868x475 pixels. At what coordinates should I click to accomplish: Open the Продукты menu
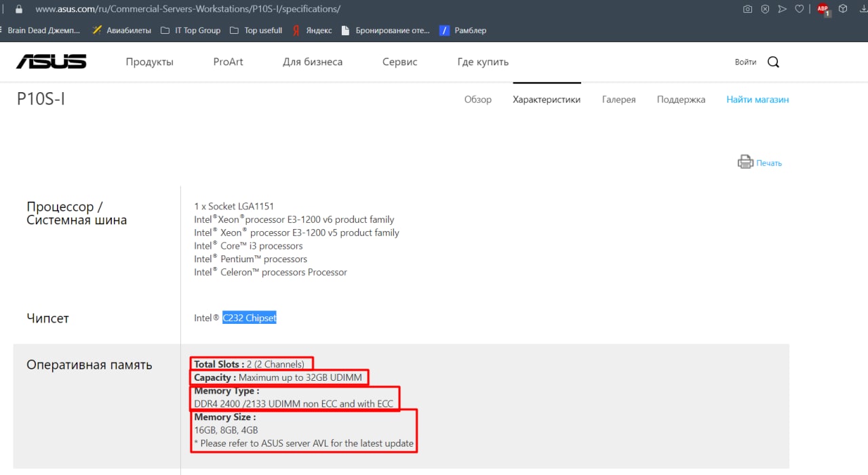(150, 62)
